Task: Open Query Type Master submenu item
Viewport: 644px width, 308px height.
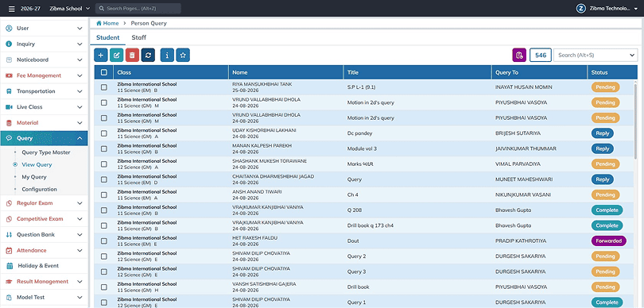Action: click(46, 152)
